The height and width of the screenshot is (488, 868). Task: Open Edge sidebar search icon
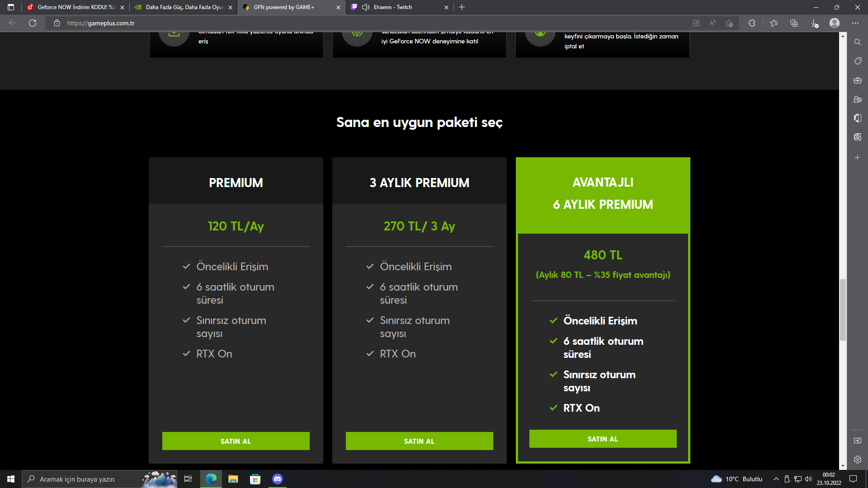[x=857, y=42]
